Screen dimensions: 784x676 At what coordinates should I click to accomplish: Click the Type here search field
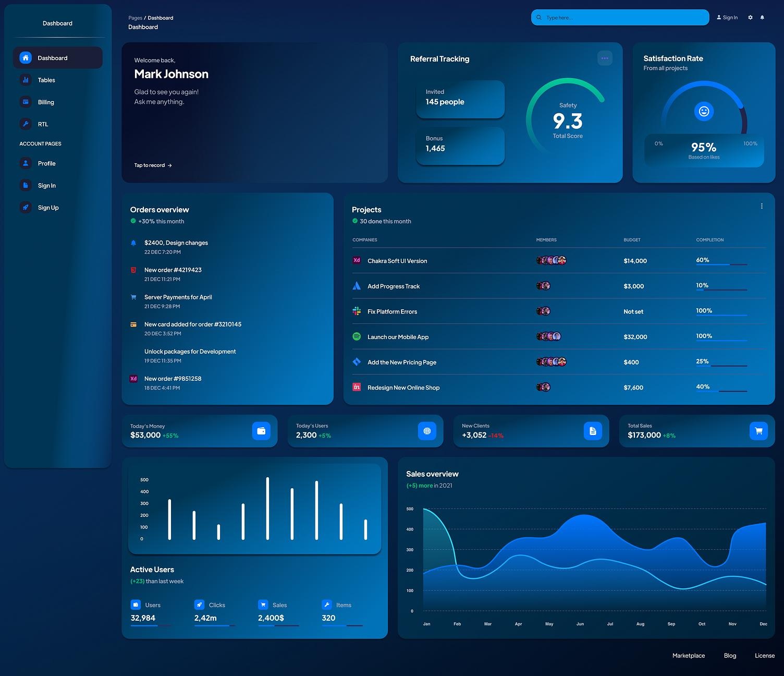tap(620, 18)
